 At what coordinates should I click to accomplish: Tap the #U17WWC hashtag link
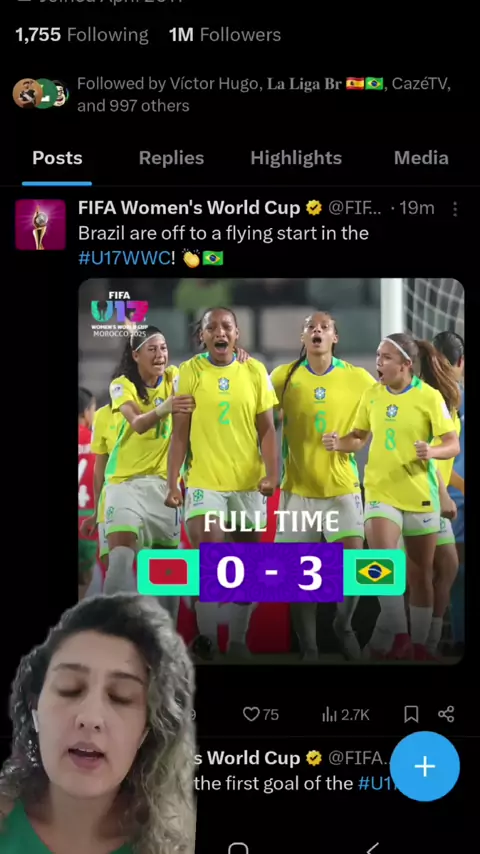(125, 258)
